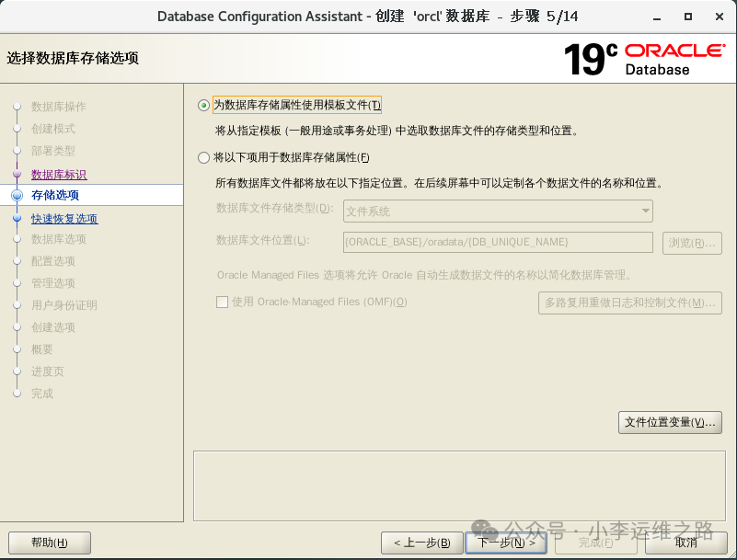Click the Oracle 19c Database logo
Viewport: 737px width, 560px height.
click(644, 59)
